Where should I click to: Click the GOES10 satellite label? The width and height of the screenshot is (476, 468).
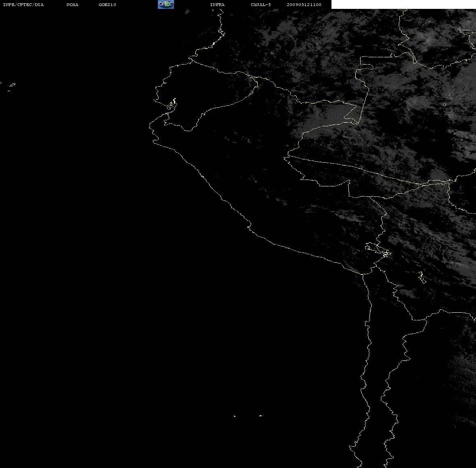[107, 4]
